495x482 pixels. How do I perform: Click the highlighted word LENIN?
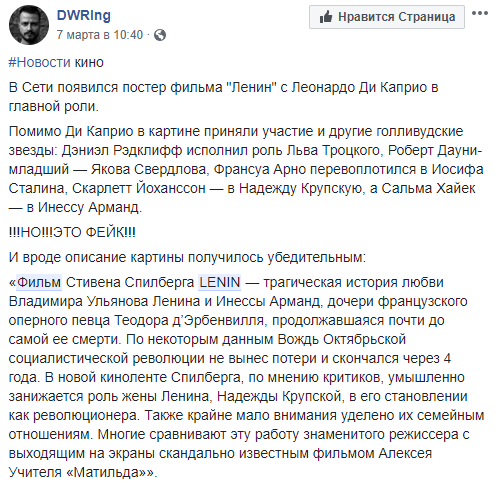(x=219, y=282)
